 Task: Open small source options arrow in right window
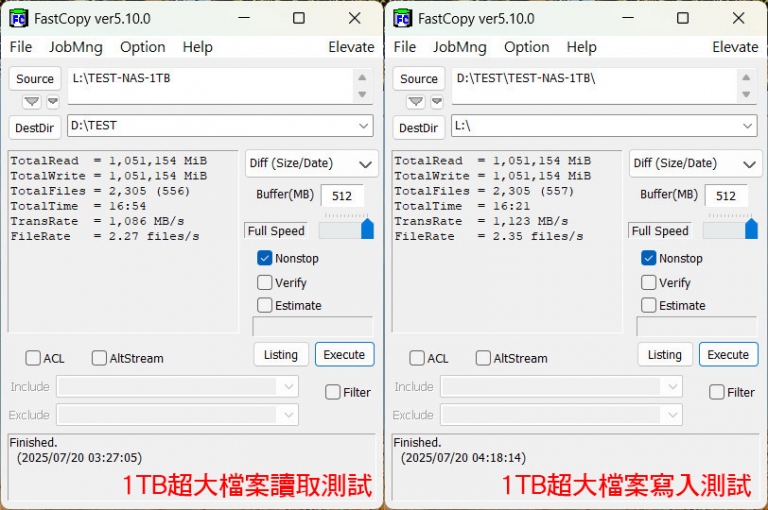click(x=437, y=101)
